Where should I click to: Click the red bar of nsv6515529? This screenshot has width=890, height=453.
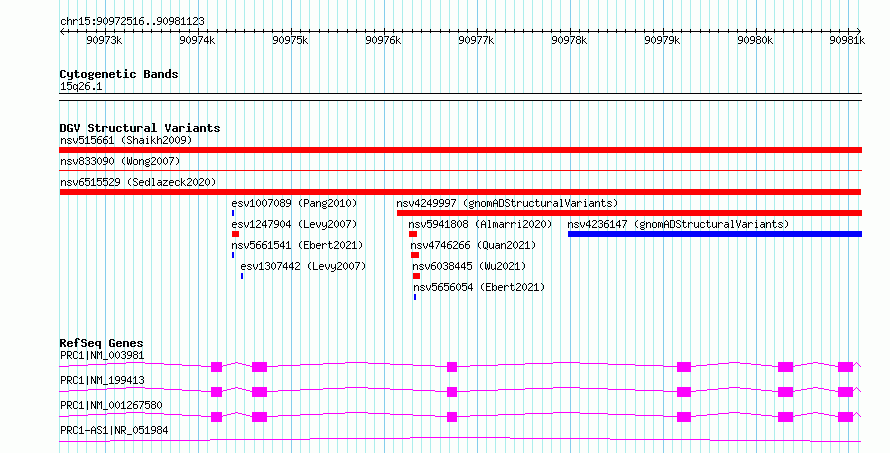click(x=460, y=192)
